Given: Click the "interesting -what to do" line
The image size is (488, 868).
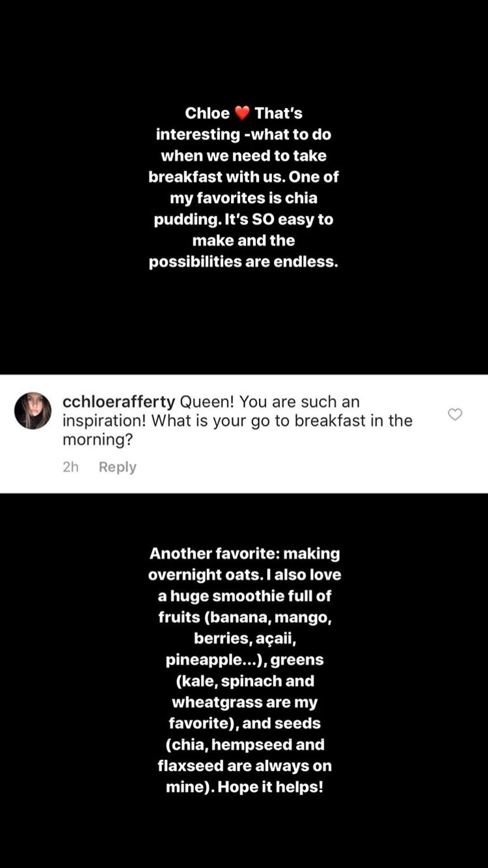Looking at the screenshot, I should coord(244,134).
